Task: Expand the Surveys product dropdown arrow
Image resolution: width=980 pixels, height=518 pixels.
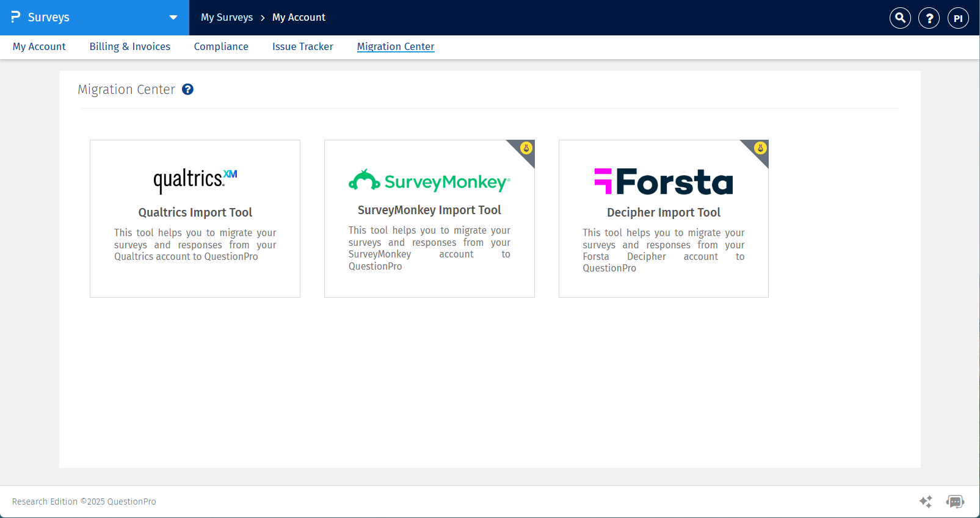Action: coord(173,18)
